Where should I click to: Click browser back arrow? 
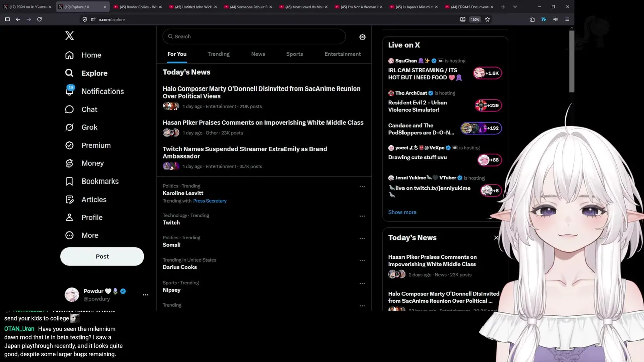(18, 19)
